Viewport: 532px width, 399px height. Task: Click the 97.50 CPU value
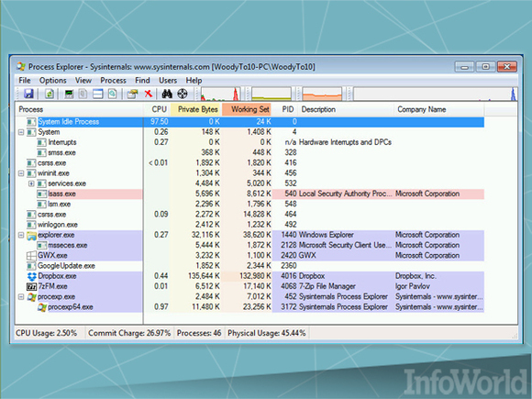coord(159,122)
